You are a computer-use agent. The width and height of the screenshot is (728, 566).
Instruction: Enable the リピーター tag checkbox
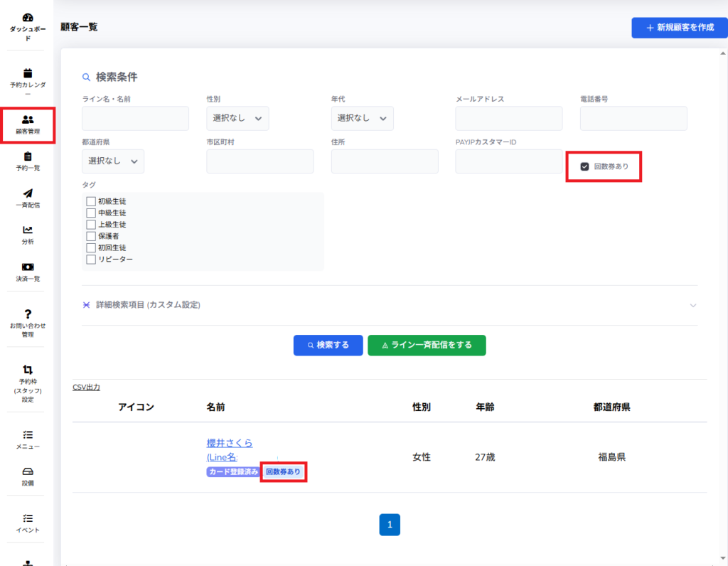pos(91,259)
